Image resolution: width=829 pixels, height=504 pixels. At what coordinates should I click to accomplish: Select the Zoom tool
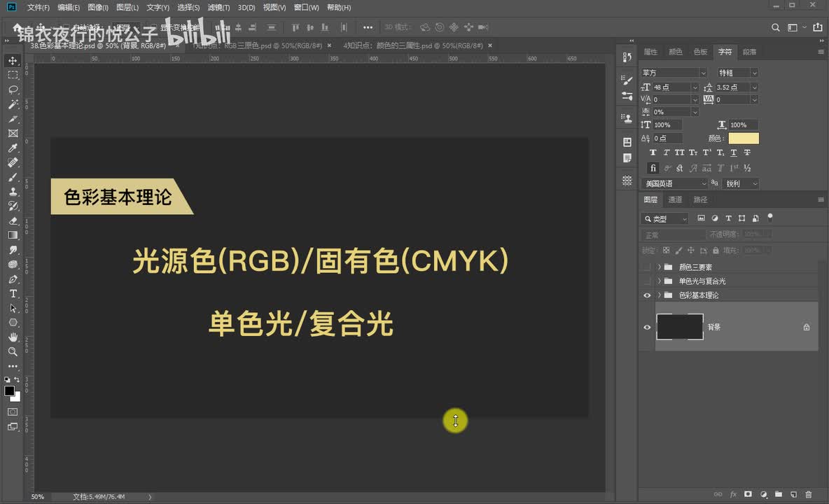13,351
